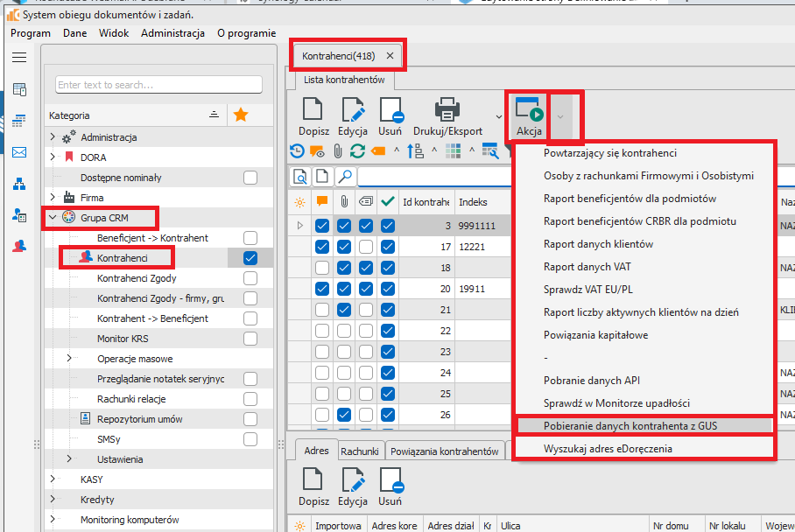This screenshot has height=532, width=795.
Task: Switch to the Rachunki tab
Action: coord(359,451)
